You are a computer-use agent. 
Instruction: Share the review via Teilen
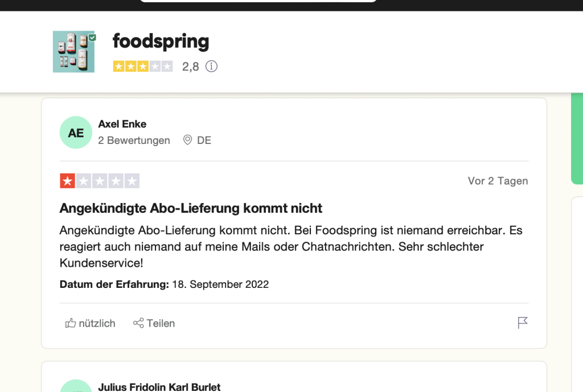pyautogui.click(x=154, y=323)
